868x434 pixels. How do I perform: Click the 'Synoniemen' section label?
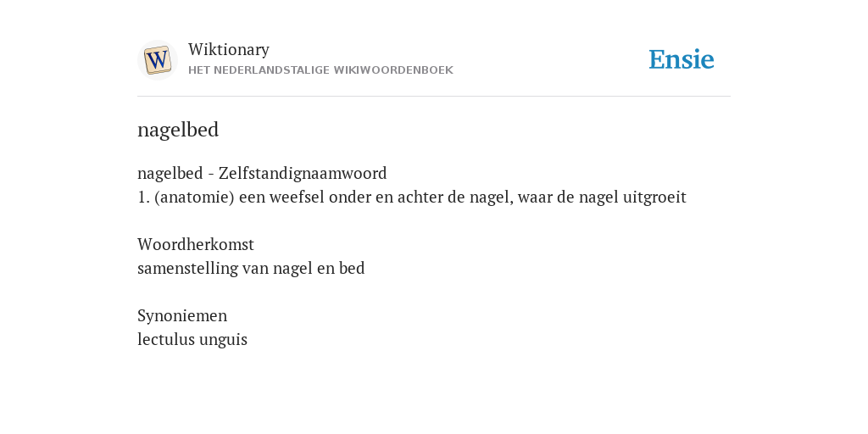(x=182, y=315)
